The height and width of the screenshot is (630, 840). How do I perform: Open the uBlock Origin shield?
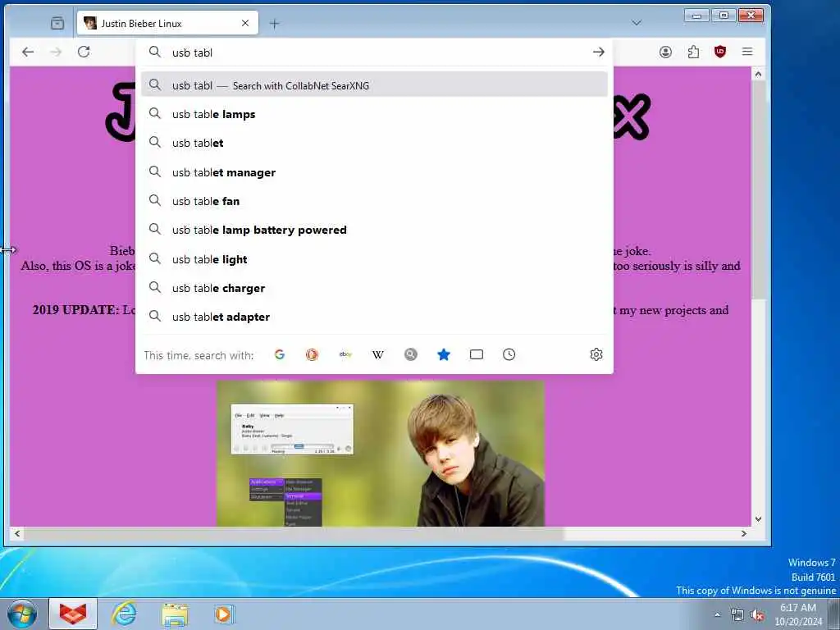point(720,52)
